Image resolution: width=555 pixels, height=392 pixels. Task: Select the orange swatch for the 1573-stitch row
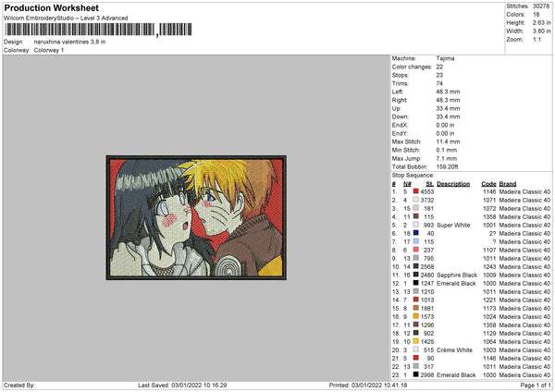pyautogui.click(x=416, y=316)
